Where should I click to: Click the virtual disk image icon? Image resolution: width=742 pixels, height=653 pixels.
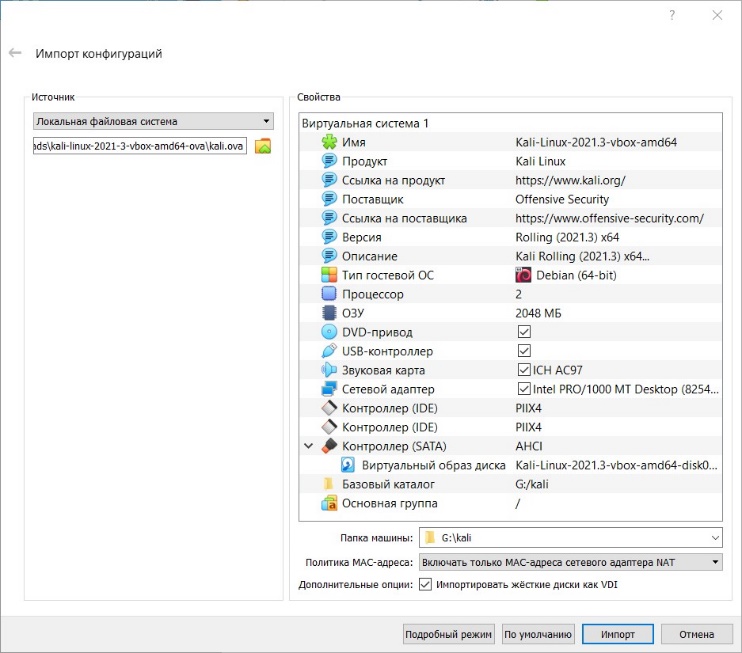point(348,465)
